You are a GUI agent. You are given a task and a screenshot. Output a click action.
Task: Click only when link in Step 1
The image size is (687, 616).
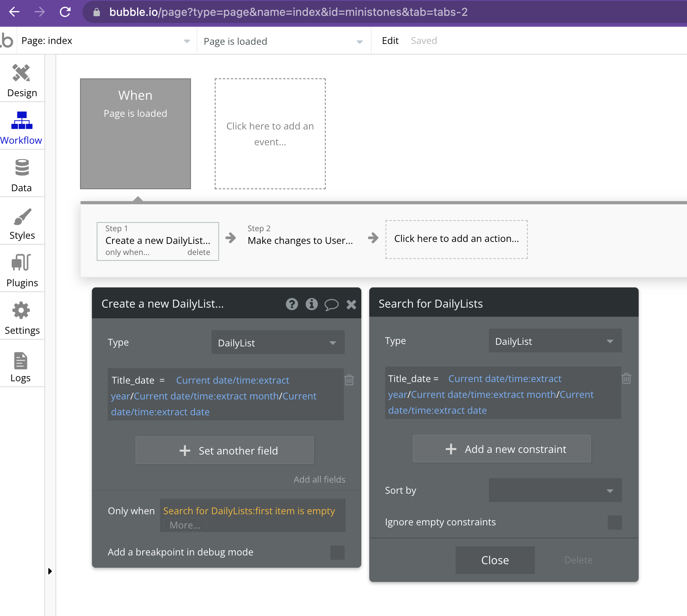click(x=127, y=252)
